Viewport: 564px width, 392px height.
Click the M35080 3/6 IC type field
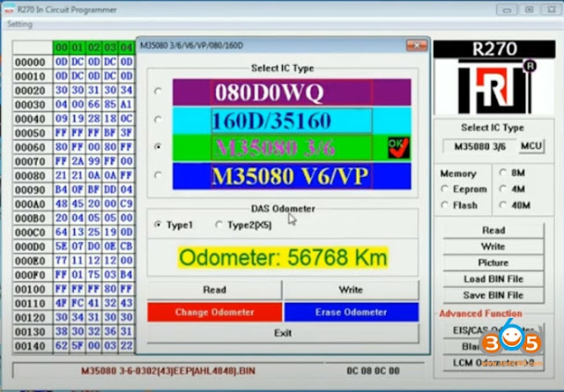pos(479,146)
